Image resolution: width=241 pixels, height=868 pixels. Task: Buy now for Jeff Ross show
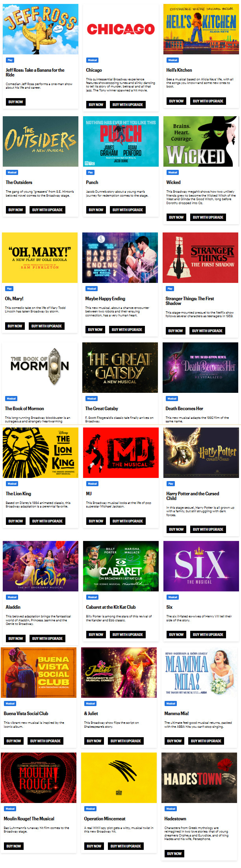[16, 102]
